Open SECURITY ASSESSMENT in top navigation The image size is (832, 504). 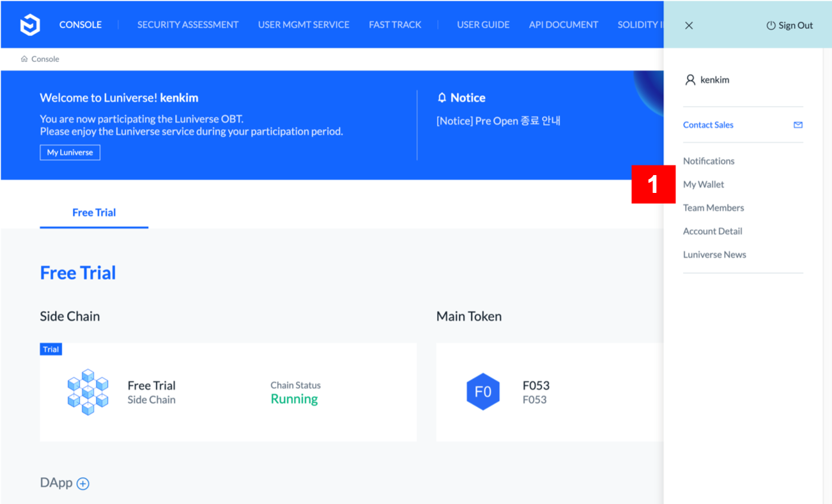[188, 25]
